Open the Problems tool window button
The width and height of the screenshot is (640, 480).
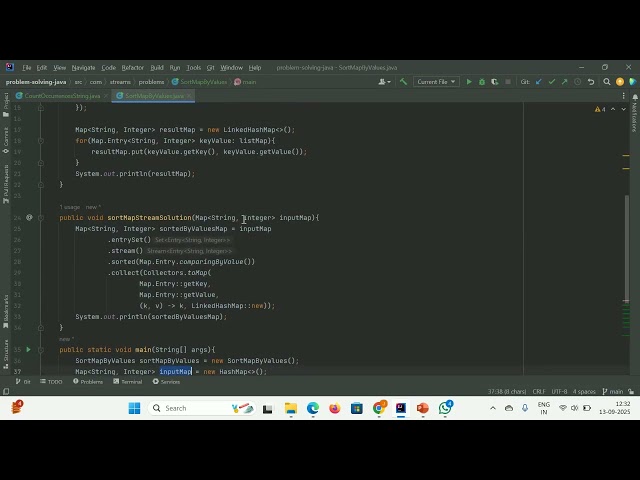click(x=88, y=382)
